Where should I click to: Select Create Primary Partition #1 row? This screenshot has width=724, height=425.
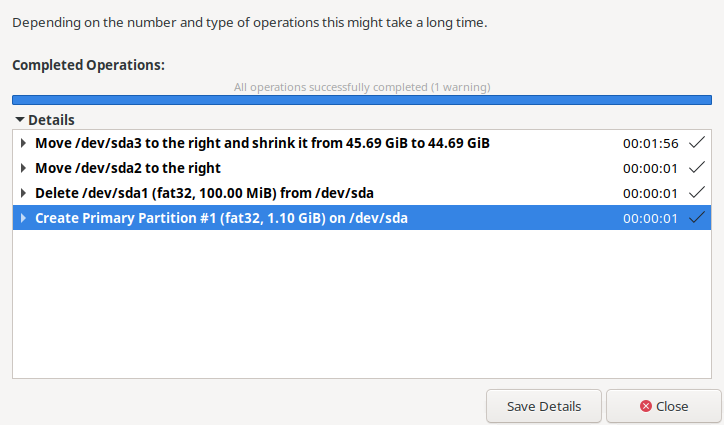pyautogui.click(x=221, y=218)
